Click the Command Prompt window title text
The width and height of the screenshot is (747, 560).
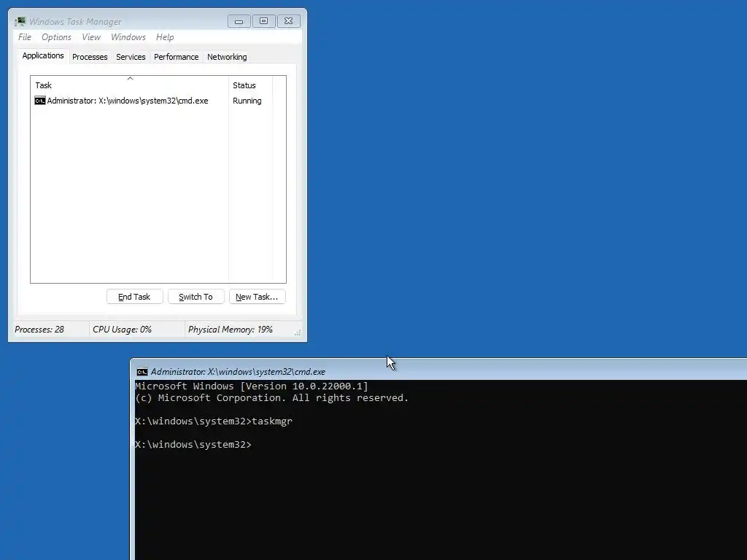pyautogui.click(x=239, y=372)
